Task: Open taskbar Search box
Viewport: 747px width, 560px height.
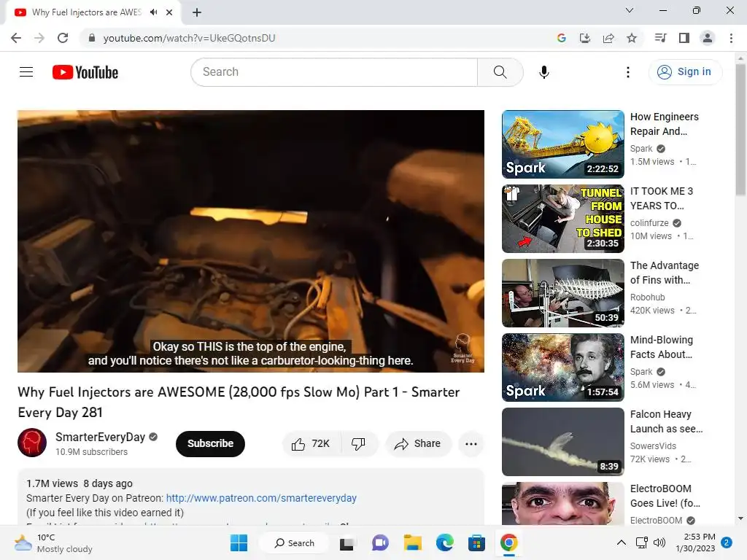Action: (294, 542)
